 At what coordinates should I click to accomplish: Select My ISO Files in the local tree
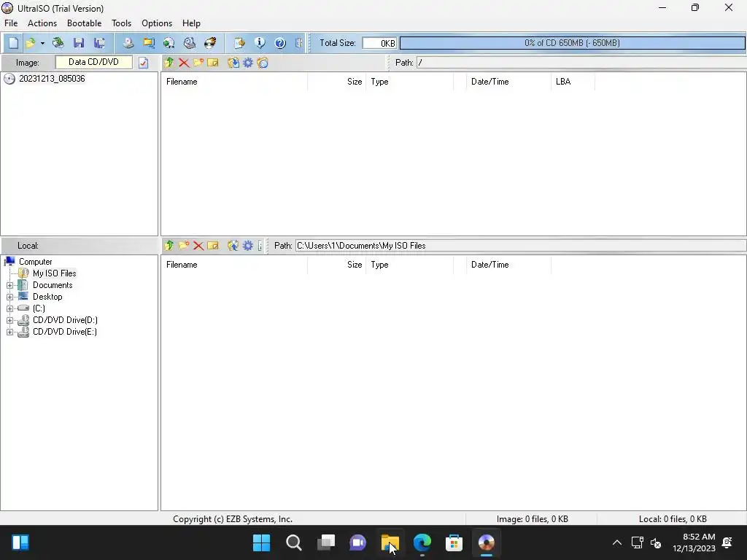54,273
